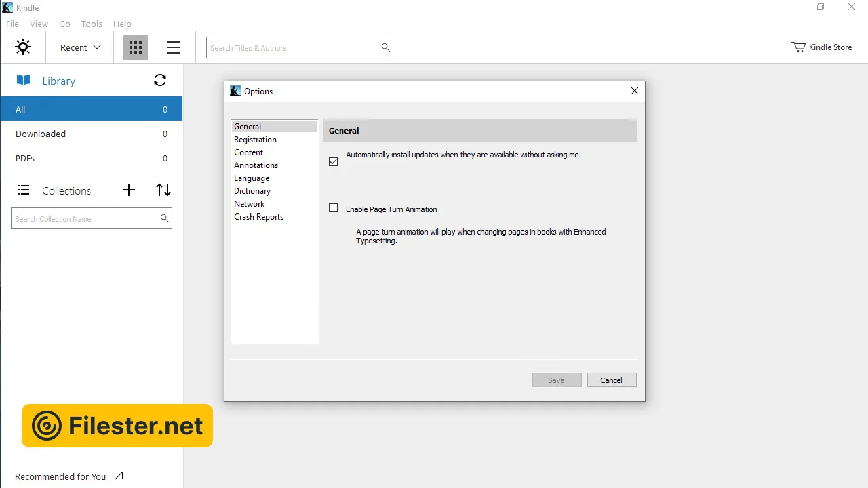Switch to list view layout
The height and width of the screenshot is (488, 868).
click(x=174, y=47)
